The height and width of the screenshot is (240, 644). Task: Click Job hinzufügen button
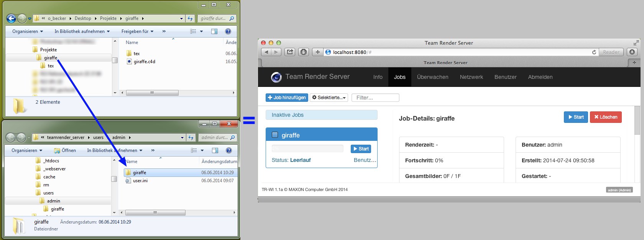pyautogui.click(x=287, y=98)
